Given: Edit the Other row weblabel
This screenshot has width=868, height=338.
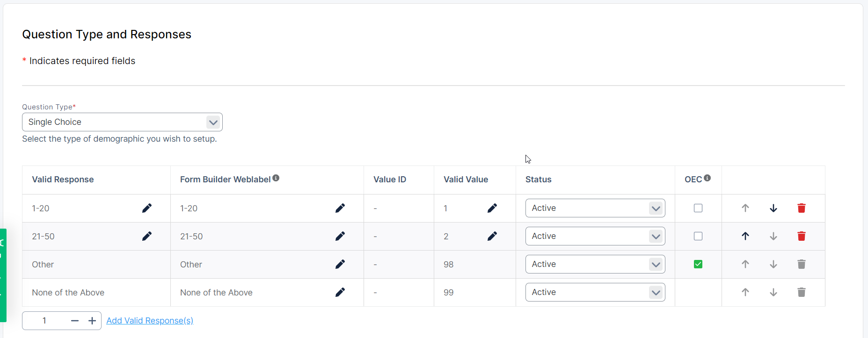Looking at the screenshot, I should 340,264.
